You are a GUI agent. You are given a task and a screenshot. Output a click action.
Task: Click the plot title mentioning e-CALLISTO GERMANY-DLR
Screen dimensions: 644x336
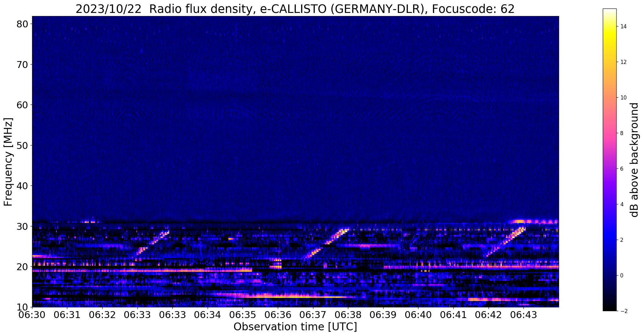click(x=295, y=9)
